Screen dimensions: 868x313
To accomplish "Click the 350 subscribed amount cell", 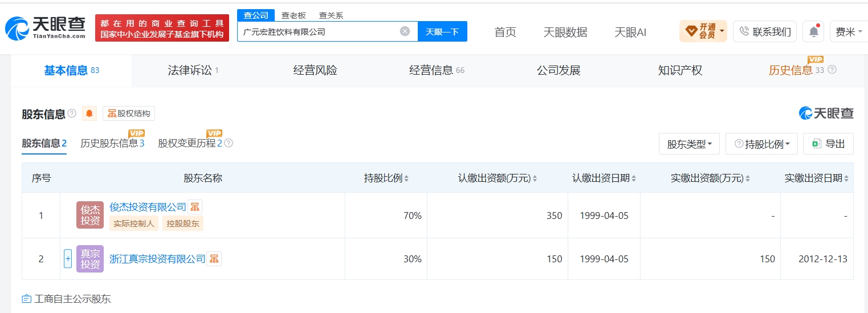I will (497, 216).
